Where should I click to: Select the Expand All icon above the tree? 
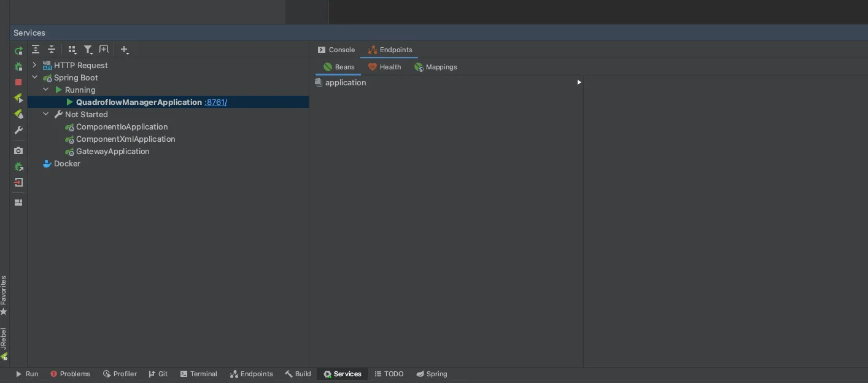(35, 49)
